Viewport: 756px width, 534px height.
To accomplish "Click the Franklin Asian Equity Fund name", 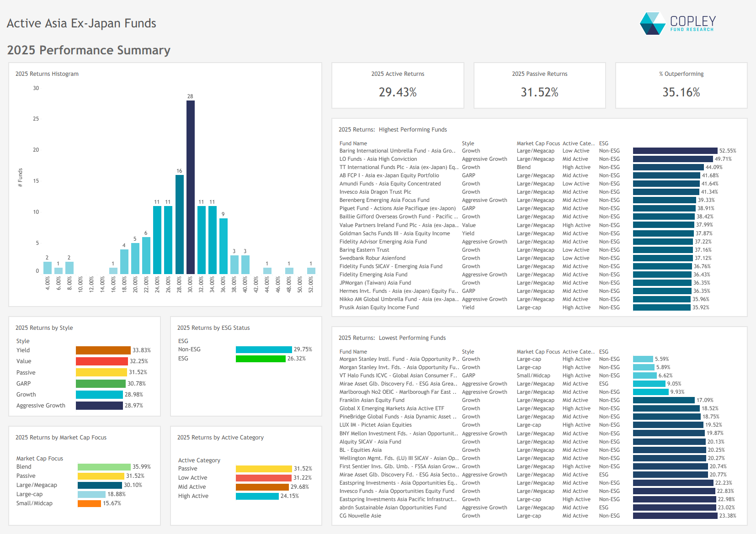I will 372,400.
